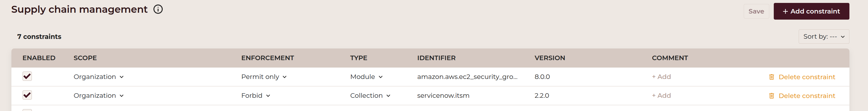Expand Scope dropdown in first row
Image resolution: width=868 pixels, height=111 pixels.
pyautogui.click(x=98, y=77)
